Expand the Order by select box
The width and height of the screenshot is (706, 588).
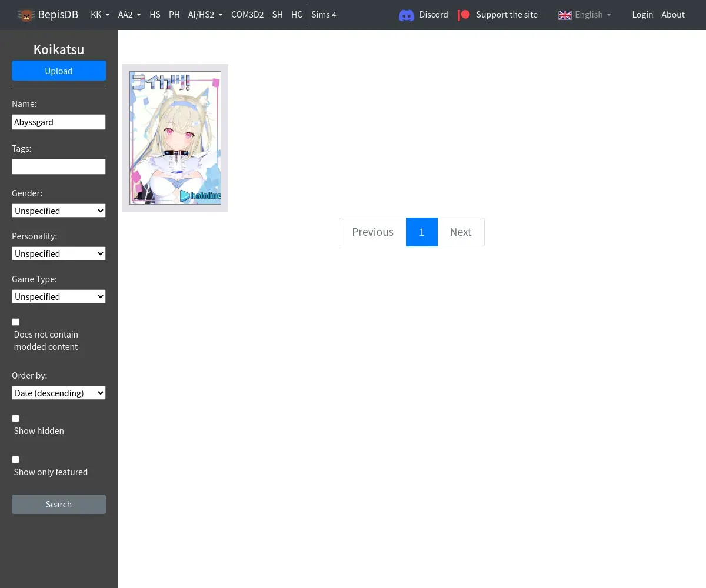click(x=59, y=393)
